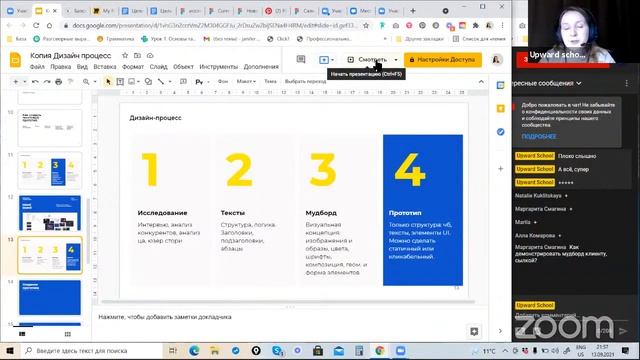The width and height of the screenshot is (640, 360).
Task: Select the cursor pointer tool
Action: [x=108, y=82]
